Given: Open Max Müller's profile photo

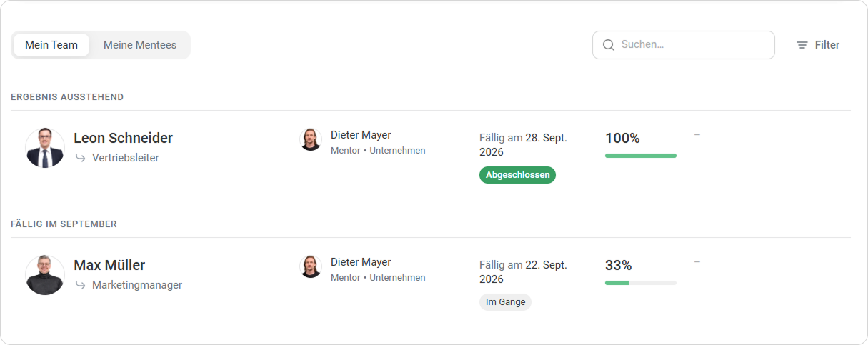Looking at the screenshot, I should (x=45, y=275).
